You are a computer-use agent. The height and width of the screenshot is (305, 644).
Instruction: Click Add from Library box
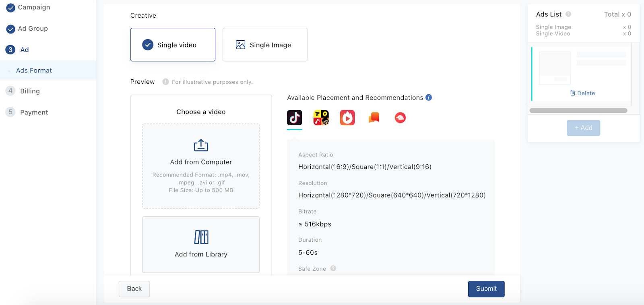201,245
